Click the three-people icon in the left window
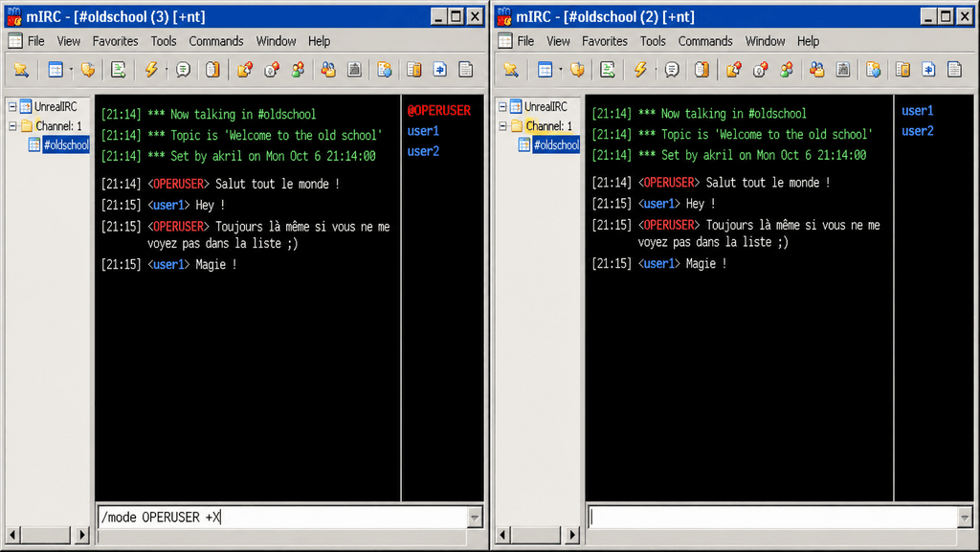This screenshot has height=552, width=980. click(299, 69)
